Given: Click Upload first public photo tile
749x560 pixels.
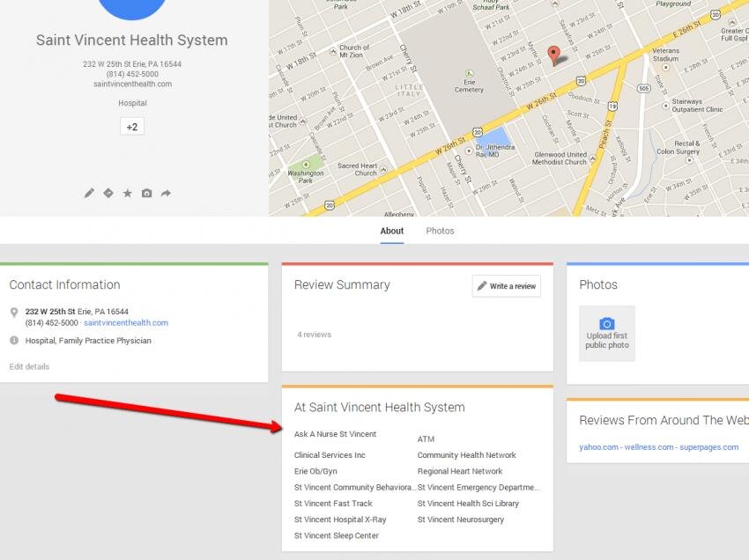Looking at the screenshot, I should [607, 333].
